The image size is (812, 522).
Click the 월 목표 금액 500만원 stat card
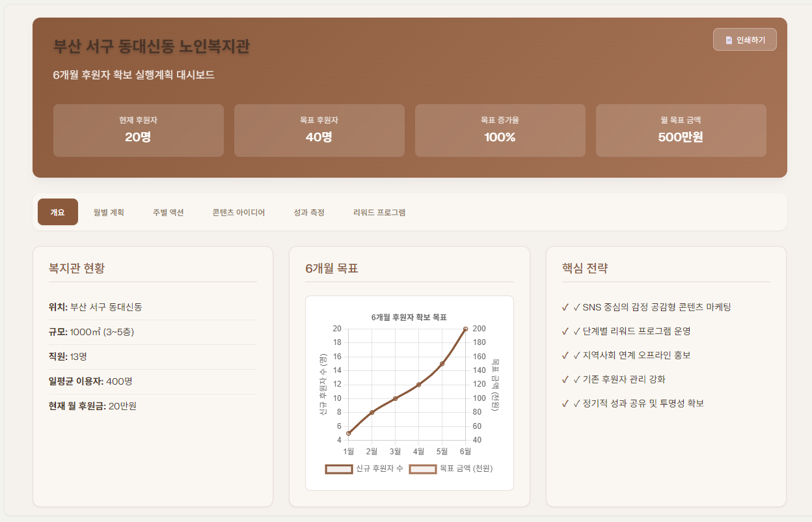click(681, 130)
